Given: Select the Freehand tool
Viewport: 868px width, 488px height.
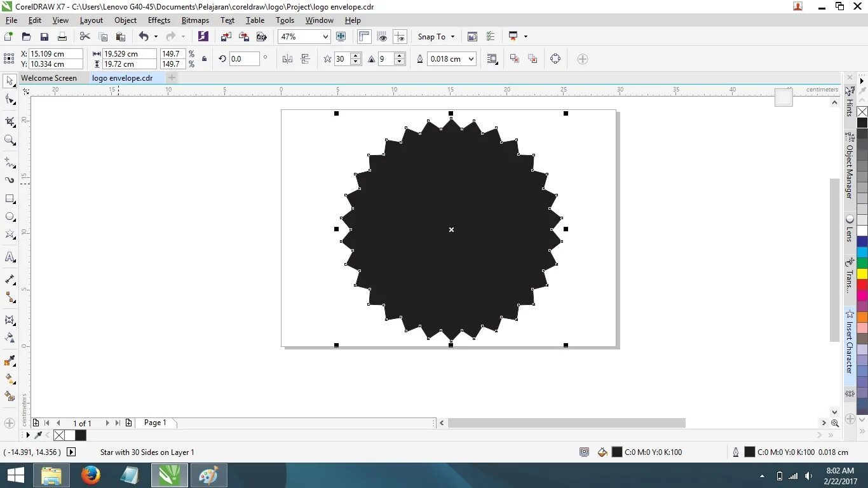Looking at the screenshot, I should tap(10, 162).
